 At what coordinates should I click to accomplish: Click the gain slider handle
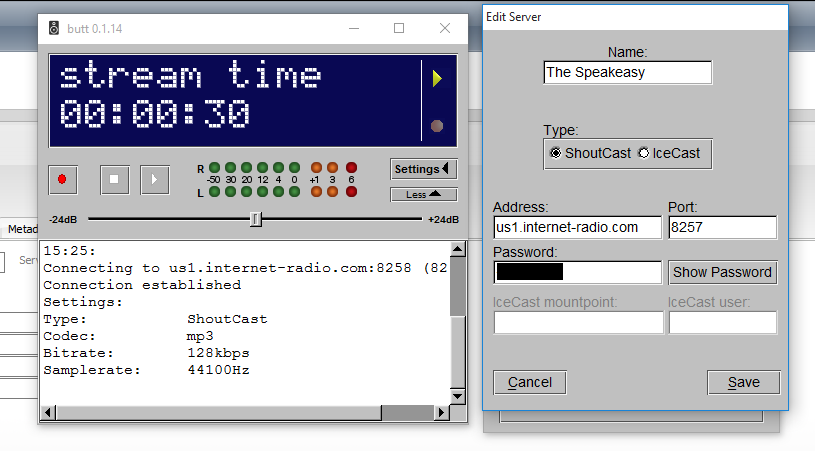[x=256, y=219]
